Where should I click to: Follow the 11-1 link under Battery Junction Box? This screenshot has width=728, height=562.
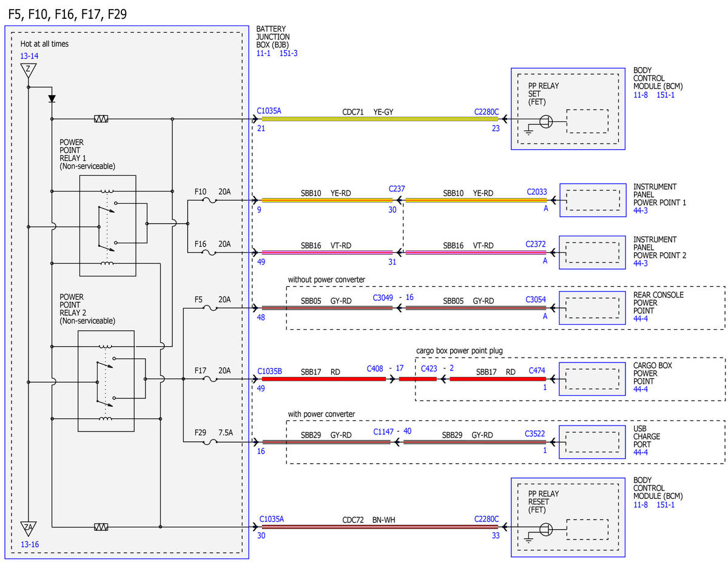[264, 53]
